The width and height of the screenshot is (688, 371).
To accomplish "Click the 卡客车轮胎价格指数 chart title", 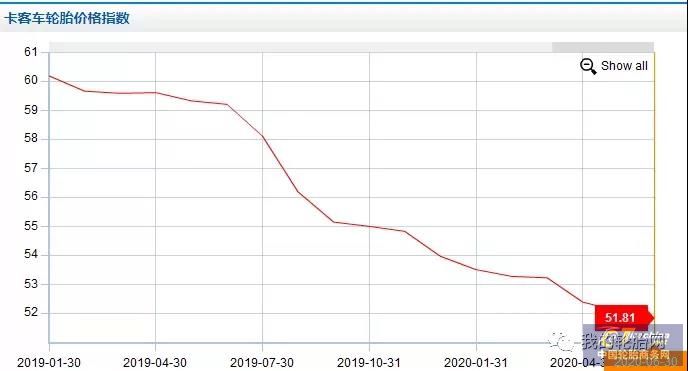I will (x=67, y=18).
